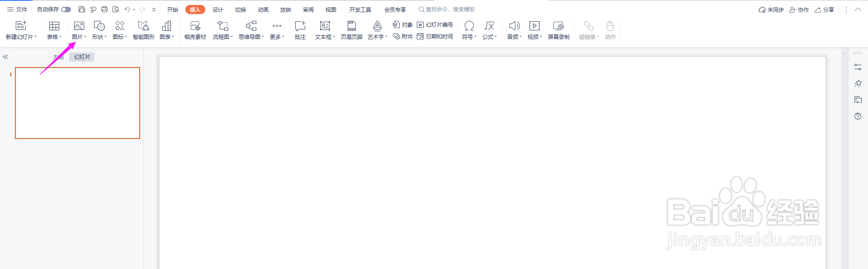Click the Redo arrow
This screenshot has width=868, height=269.
pos(142,10)
